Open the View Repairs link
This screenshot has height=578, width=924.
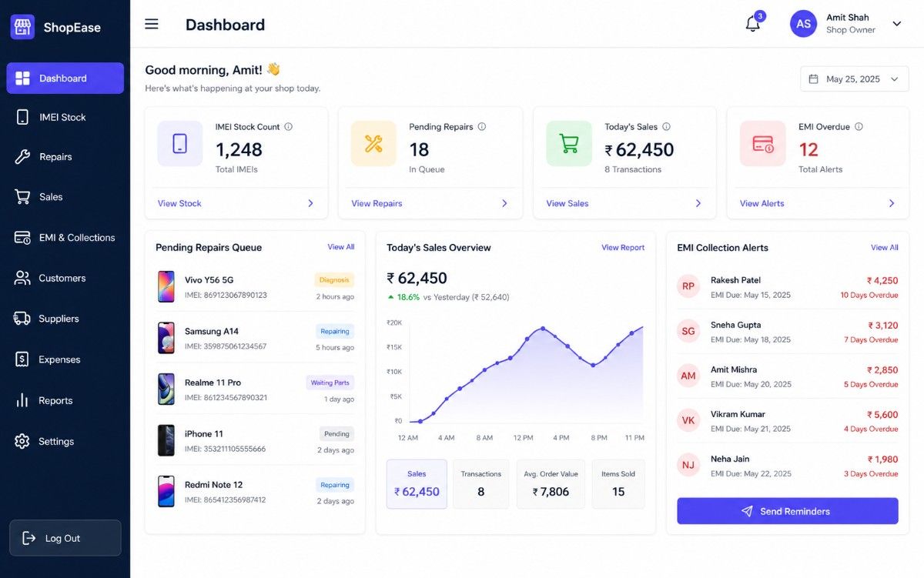point(377,203)
